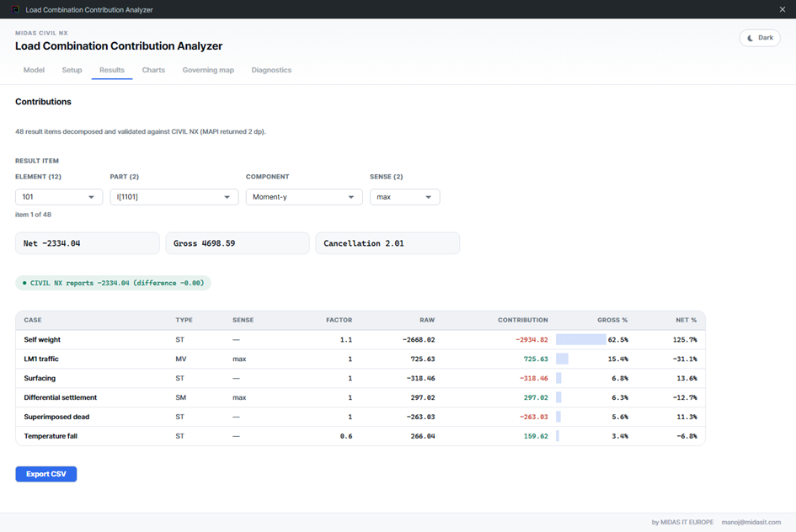The height and width of the screenshot is (532, 796).
Task: Open the Model tab
Action: coord(34,70)
